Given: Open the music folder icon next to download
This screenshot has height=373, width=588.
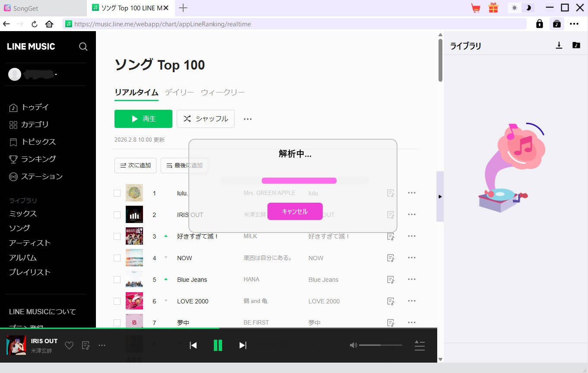Looking at the screenshot, I should (x=576, y=45).
